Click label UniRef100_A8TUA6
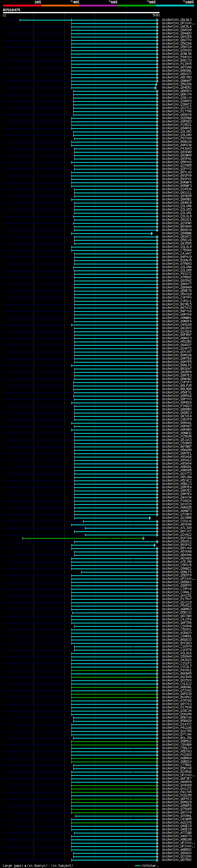 pyautogui.click(x=177, y=67)
